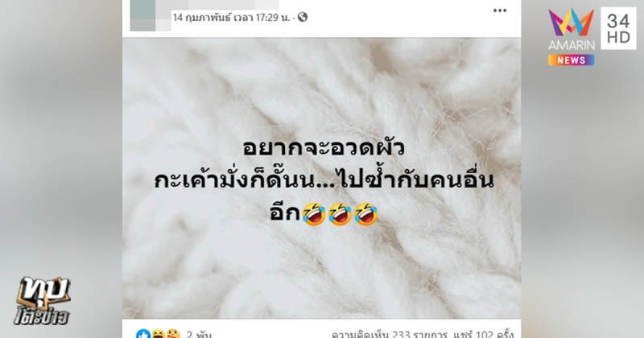Click the last laughing emoji in the post

click(x=366, y=214)
